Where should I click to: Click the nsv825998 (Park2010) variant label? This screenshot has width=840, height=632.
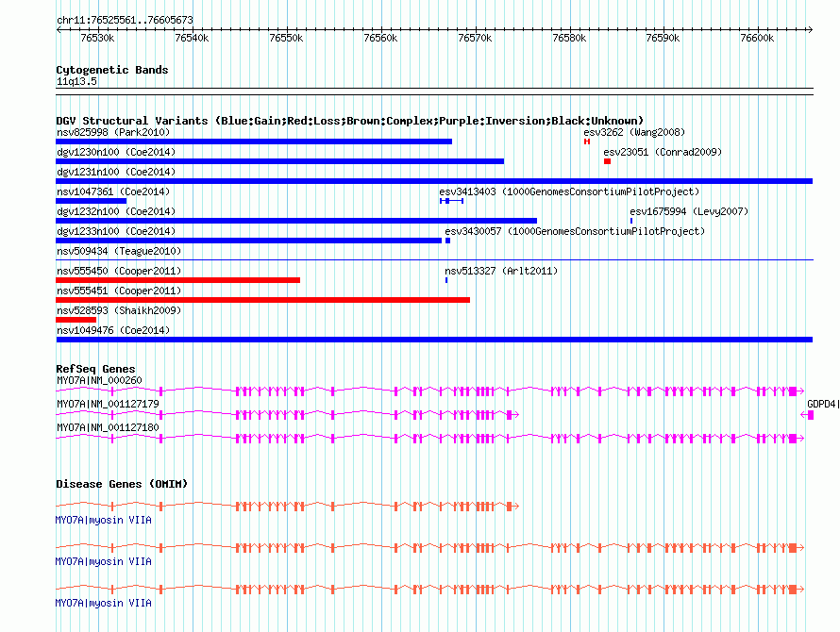(x=113, y=132)
